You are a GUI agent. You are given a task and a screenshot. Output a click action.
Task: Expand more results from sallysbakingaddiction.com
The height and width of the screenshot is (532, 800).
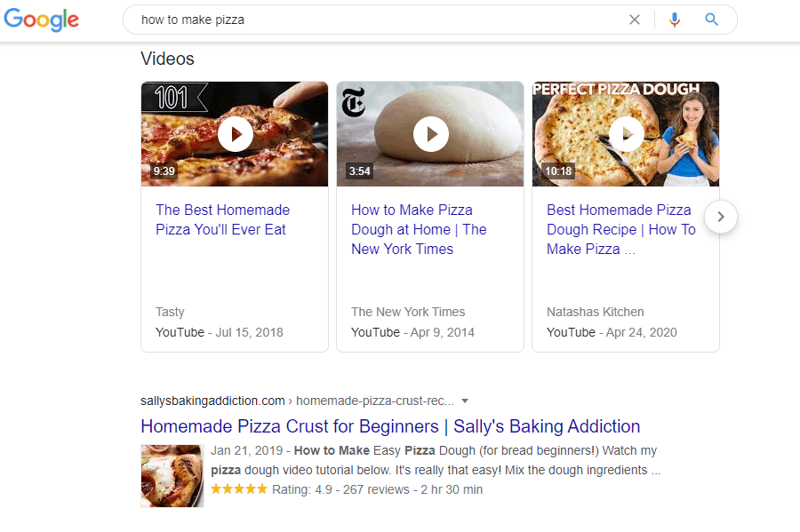(466, 401)
